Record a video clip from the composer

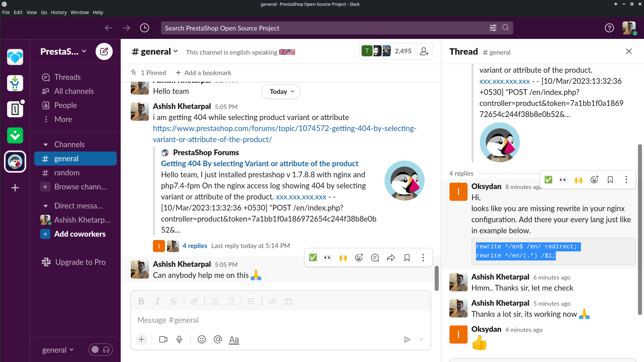163,340
